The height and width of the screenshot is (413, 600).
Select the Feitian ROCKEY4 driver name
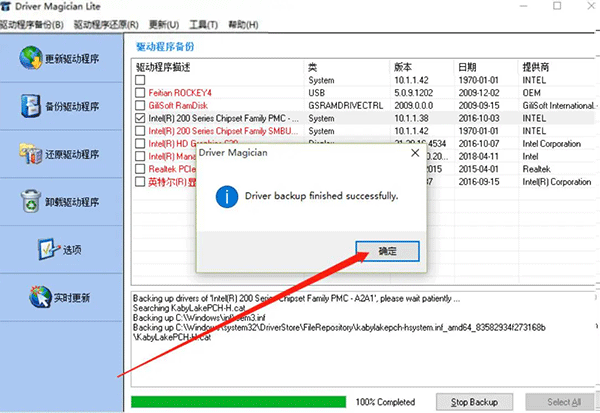point(180,93)
